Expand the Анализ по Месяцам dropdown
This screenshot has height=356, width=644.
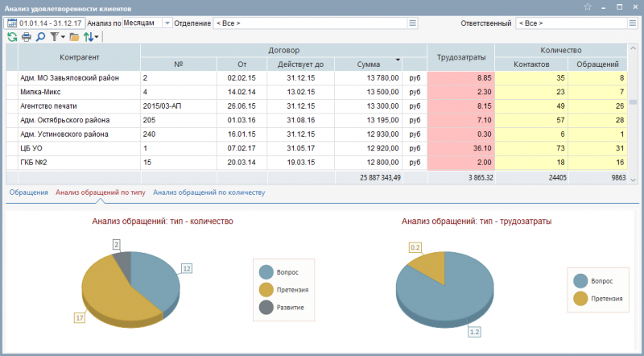(x=167, y=23)
